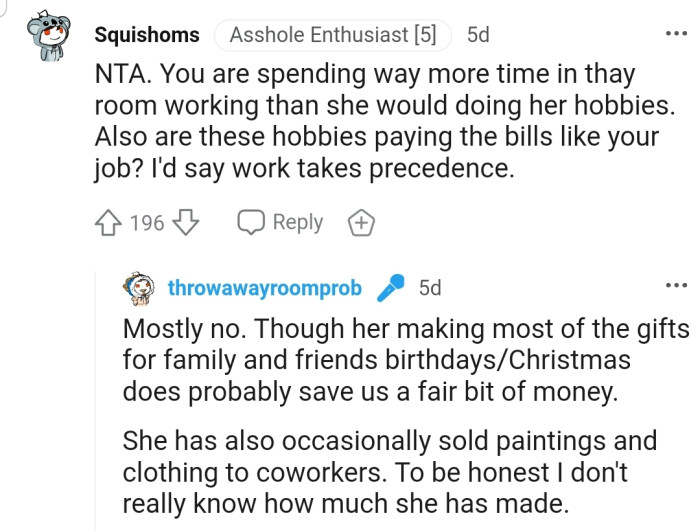Open throwawayroomprob's avatar image
The height and width of the screenshot is (531, 700).
point(141,289)
